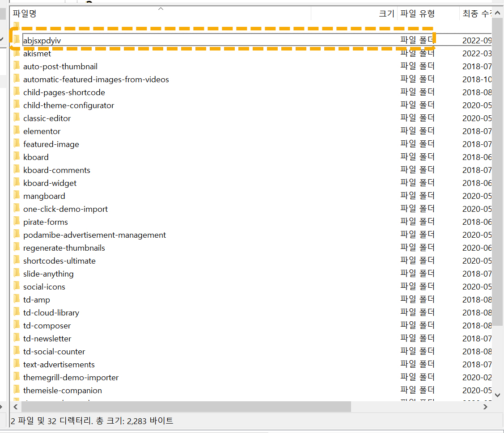Click the child-pages-shortcode folder icon
Image resolution: width=504 pixels, height=433 pixels.
click(17, 92)
